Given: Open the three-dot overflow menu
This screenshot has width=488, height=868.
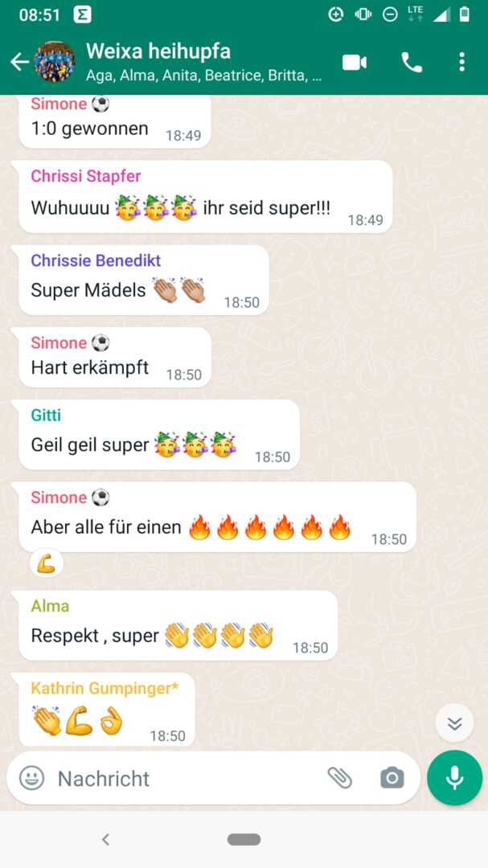Looking at the screenshot, I should click(462, 62).
